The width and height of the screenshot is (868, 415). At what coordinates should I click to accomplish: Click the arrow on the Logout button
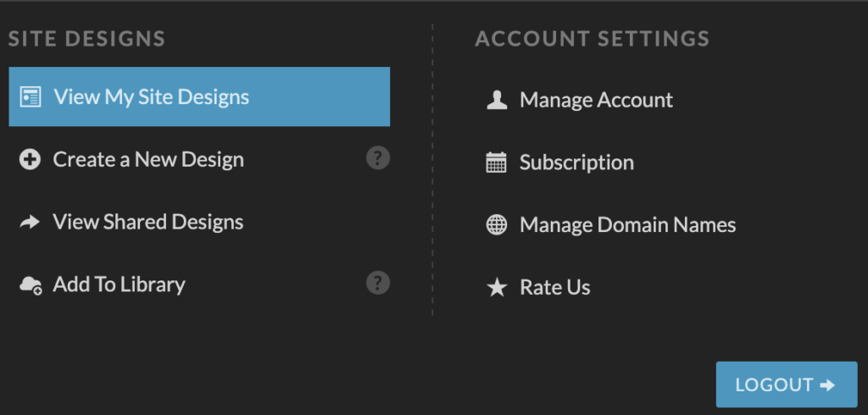tap(827, 385)
